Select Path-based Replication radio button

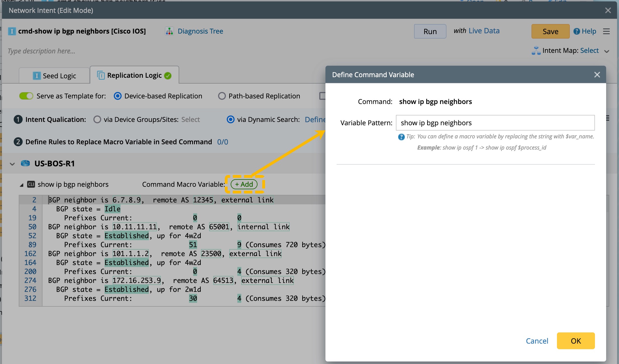(222, 96)
